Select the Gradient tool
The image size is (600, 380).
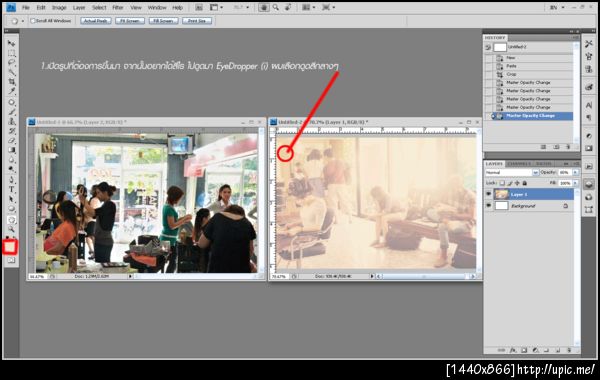[11, 150]
